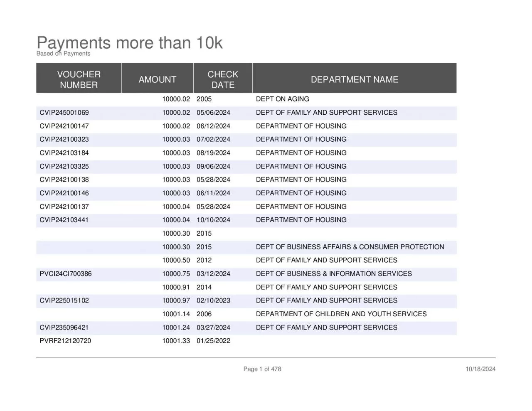Click the subtitle Based on Payments
Viewport: 532px width, 411px height.
[x=63, y=54]
